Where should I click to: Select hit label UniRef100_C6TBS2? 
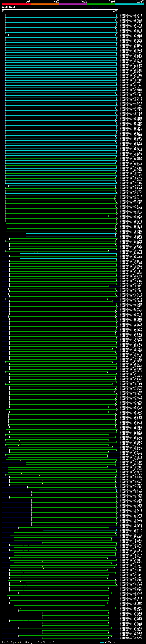point(131,291)
